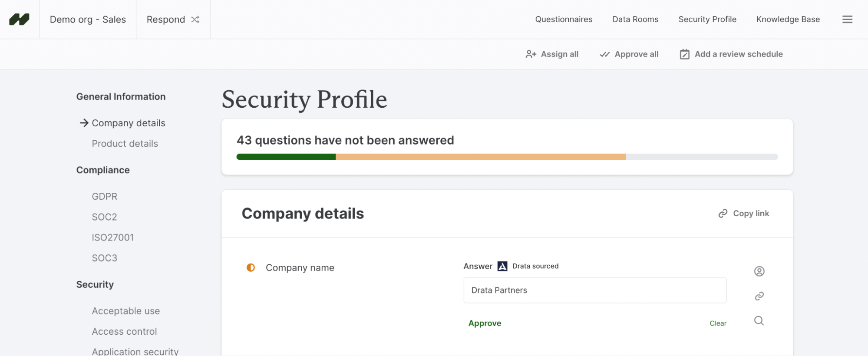This screenshot has width=868, height=356.
Task: Click the link icon beside the Company name answer
Action: coord(759,296)
